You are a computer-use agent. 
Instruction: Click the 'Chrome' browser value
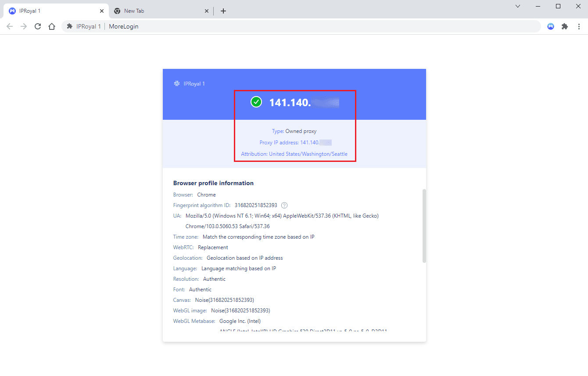[206, 195]
